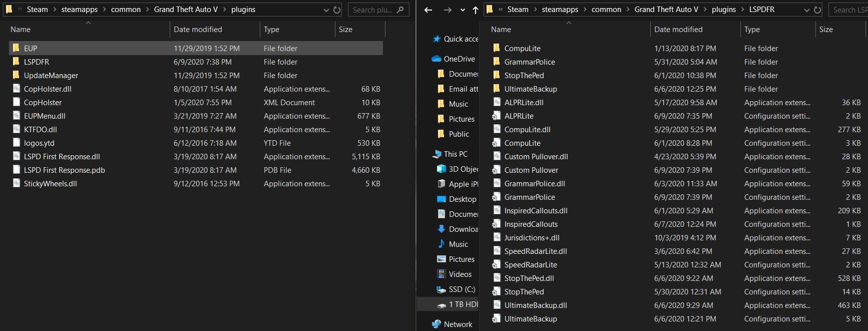Click the StickyWheels.dll file icon
Screen dimensions: 868x331
click(x=16, y=183)
